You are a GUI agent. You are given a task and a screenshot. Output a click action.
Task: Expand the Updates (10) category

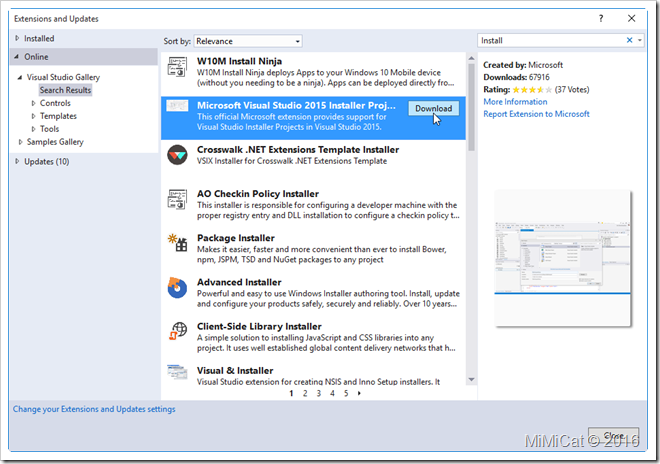click(x=17, y=161)
